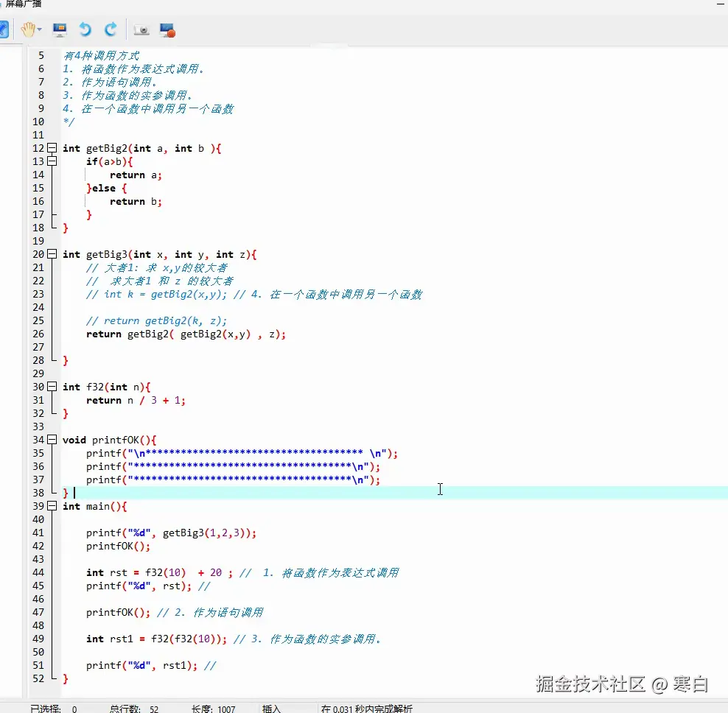Click 'int rst1 = f32(f32(10));' code
728x713 pixels.
[x=156, y=639]
